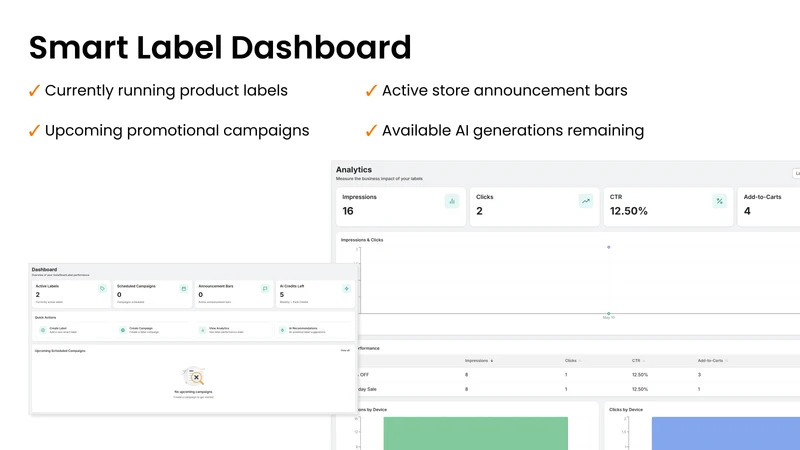Click the Announcement Bars chat icon
Image resolution: width=800 pixels, height=450 pixels.
265,289
